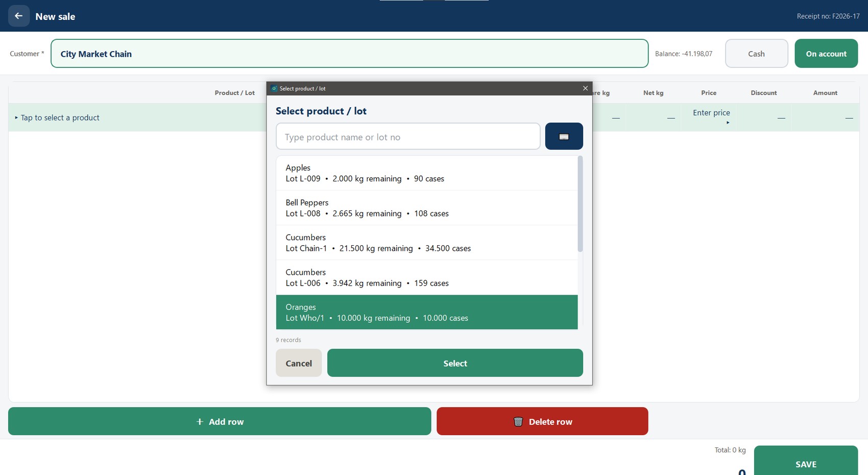Click the Net kg column header
This screenshot has height=475, width=868.
(653, 92)
